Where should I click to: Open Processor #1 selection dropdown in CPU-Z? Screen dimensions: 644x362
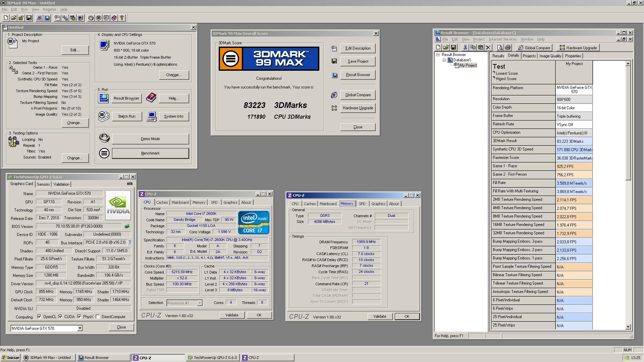200,303
